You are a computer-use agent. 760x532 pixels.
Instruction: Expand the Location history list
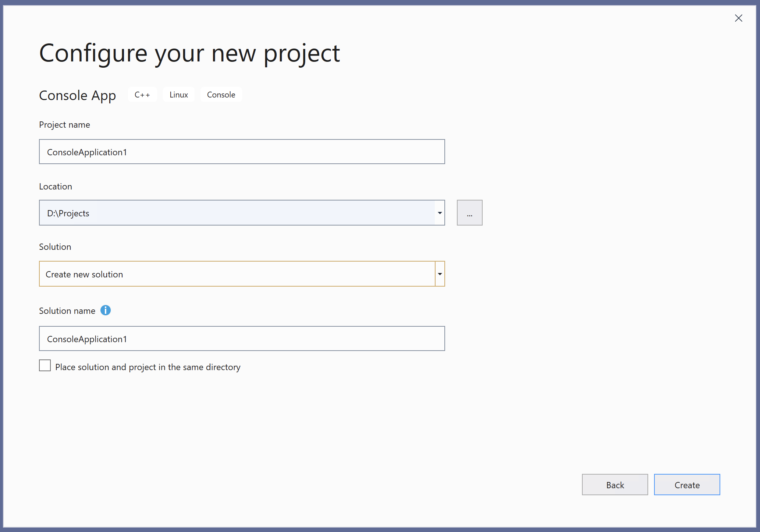tap(439, 213)
